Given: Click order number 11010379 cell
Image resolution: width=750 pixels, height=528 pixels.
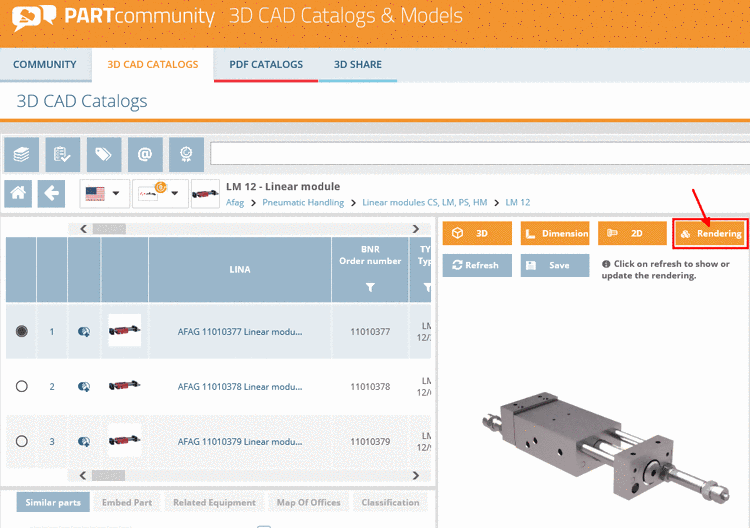Looking at the screenshot, I should coord(370,441).
